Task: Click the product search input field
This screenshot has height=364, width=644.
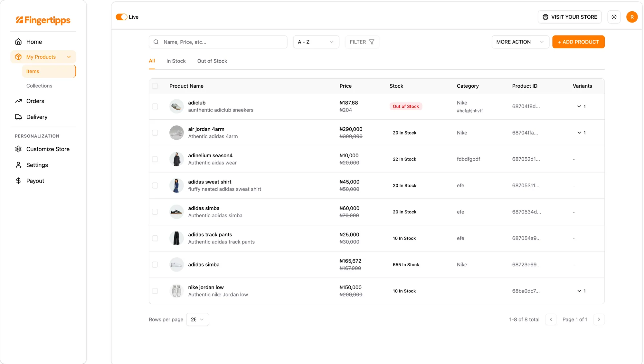Action: [222, 42]
